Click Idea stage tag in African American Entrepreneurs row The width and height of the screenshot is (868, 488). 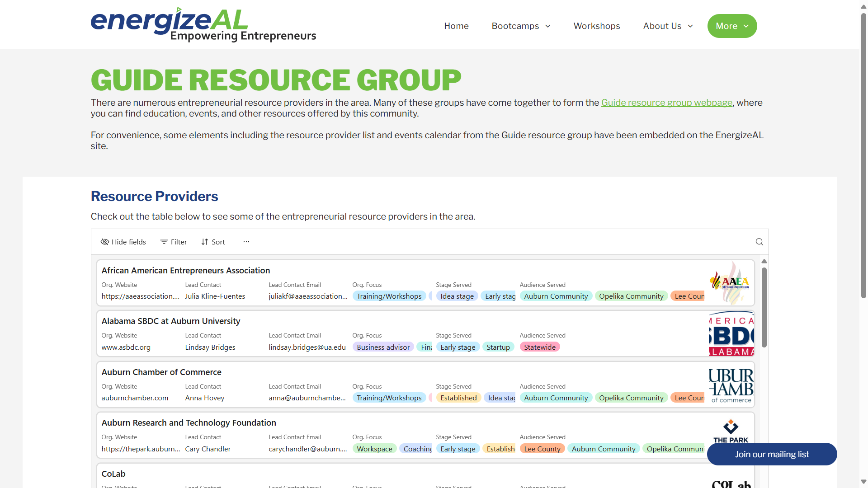point(457,296)
